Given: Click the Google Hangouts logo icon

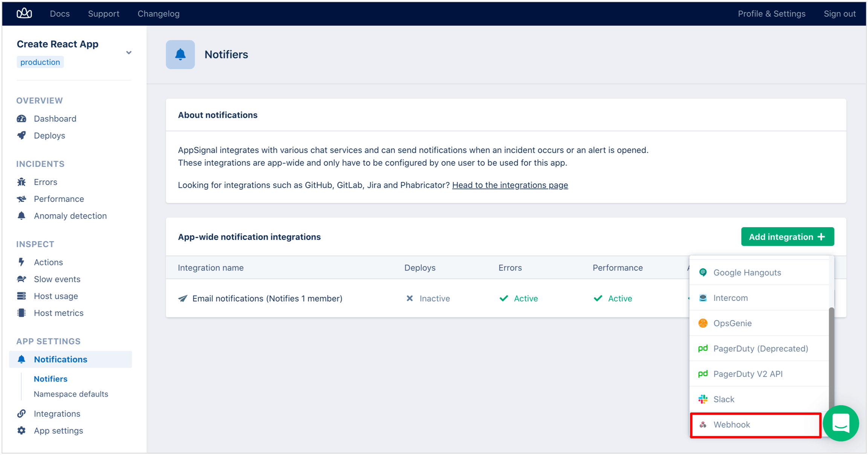Looking at the screenshot, I should click(703, 272).
